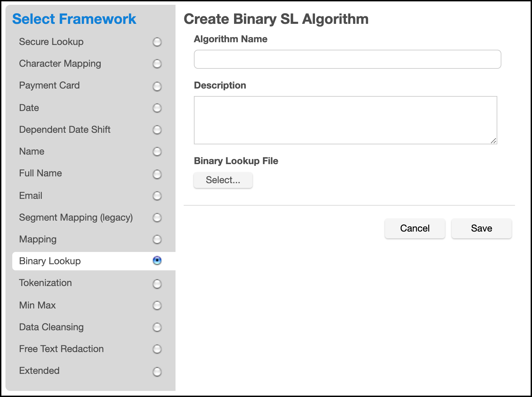Screen dimensions: 532x397
Task: Select the Payment Card radio option
Action: pos(157,86)
